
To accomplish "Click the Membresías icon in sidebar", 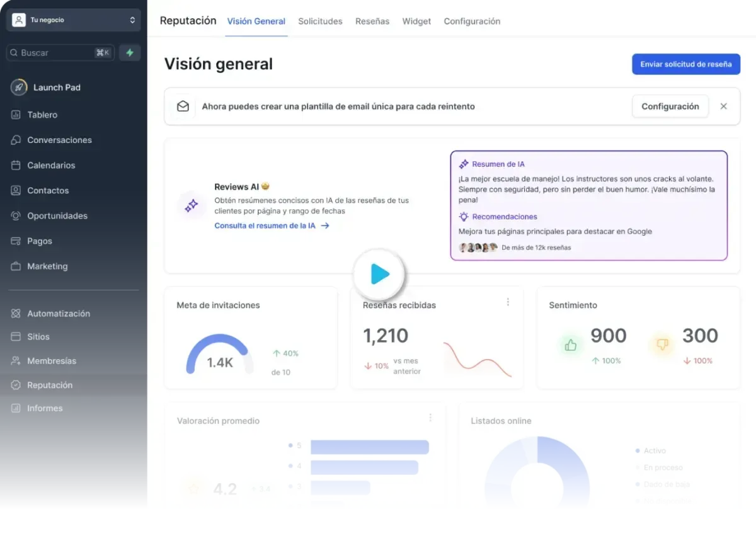I will (16, 361).
